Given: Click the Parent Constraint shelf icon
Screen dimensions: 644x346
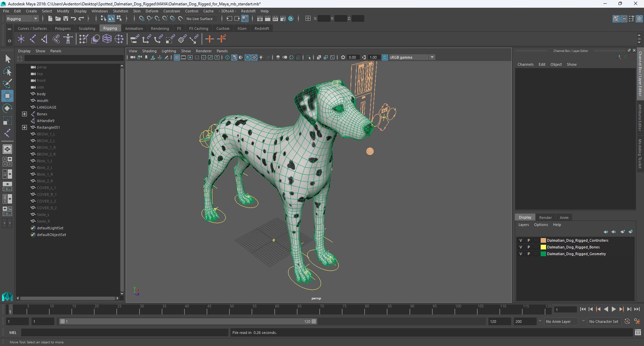Looking at the screenshot, I should click(x=135, y=39).
